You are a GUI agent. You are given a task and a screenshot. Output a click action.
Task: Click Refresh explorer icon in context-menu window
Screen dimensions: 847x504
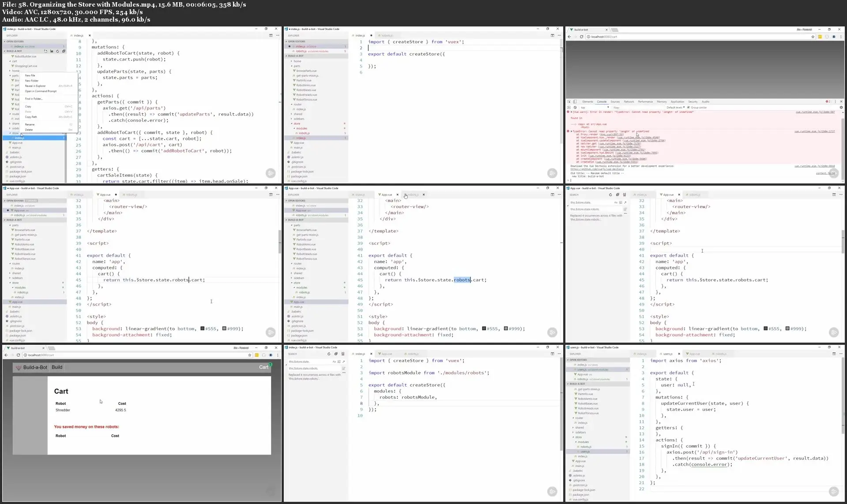click(57, 51)
